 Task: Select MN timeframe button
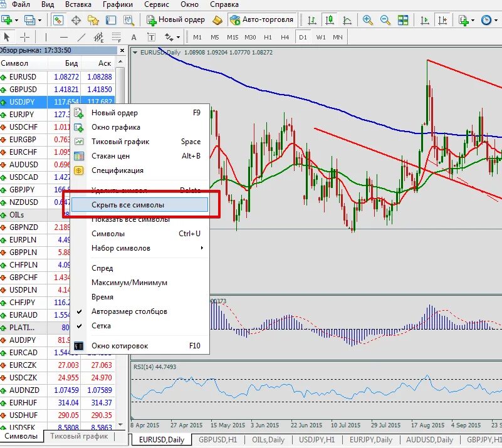tap(338, 38)
